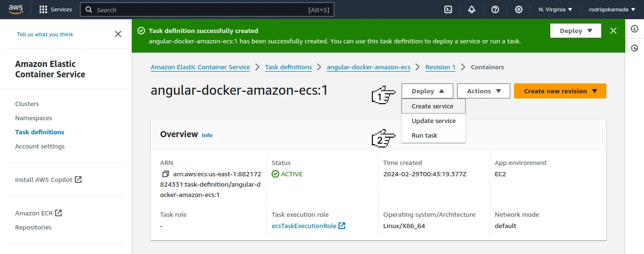Click the green ACTIVE status check icon
Screen dimensions: 644x254
275,174
